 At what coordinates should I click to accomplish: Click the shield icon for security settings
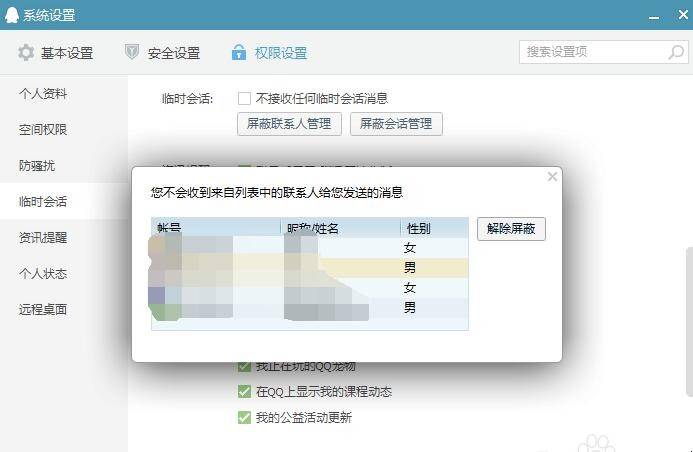(x=132, y=52)
